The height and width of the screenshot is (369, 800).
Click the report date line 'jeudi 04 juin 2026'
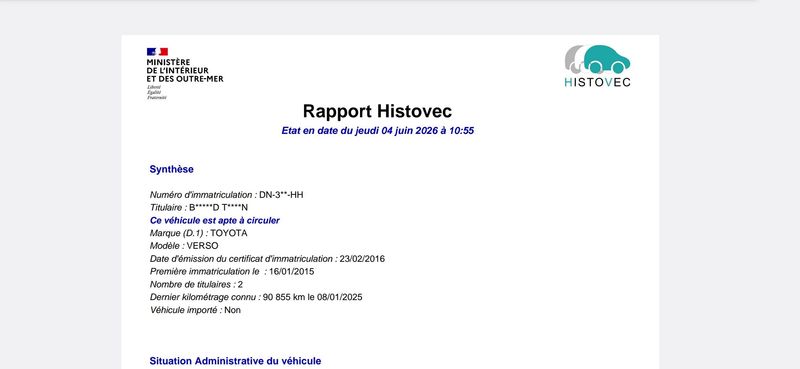click(378, 131)
